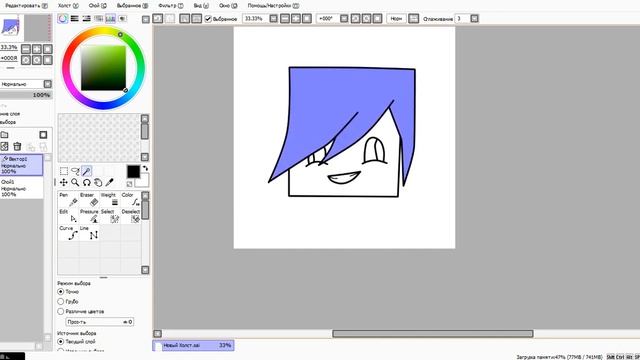The height and width of the screenshot is (360, 640).
Task: Delete the layer with the trash icon
Action: (17, 146)
